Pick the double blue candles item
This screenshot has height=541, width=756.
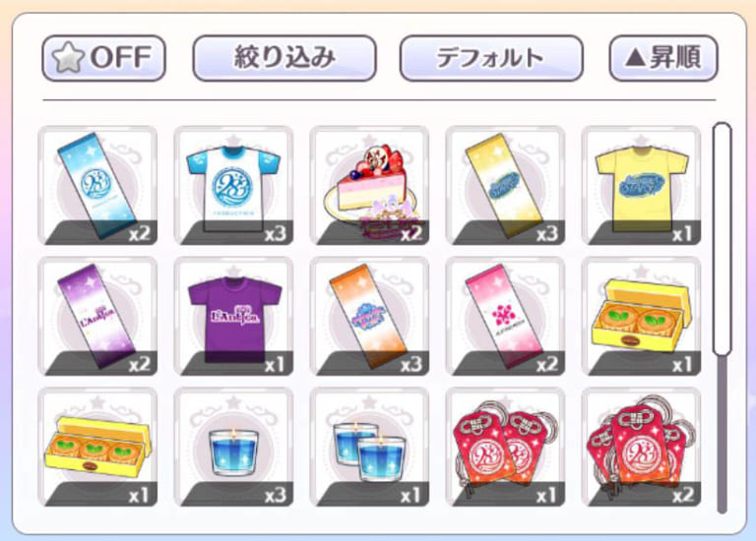click(x=370, y=447)
